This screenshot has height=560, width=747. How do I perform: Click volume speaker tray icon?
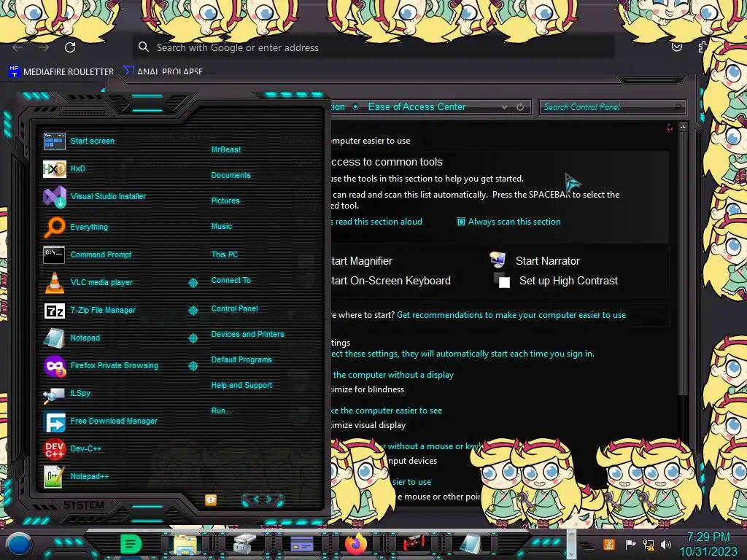[x=666, y=544]
